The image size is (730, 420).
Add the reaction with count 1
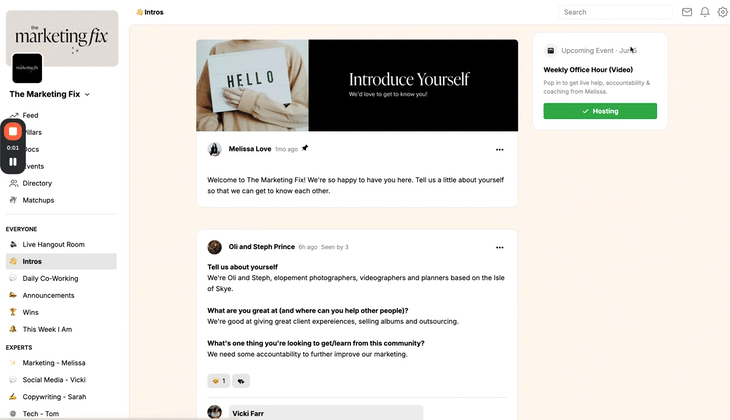coord(218,381)
